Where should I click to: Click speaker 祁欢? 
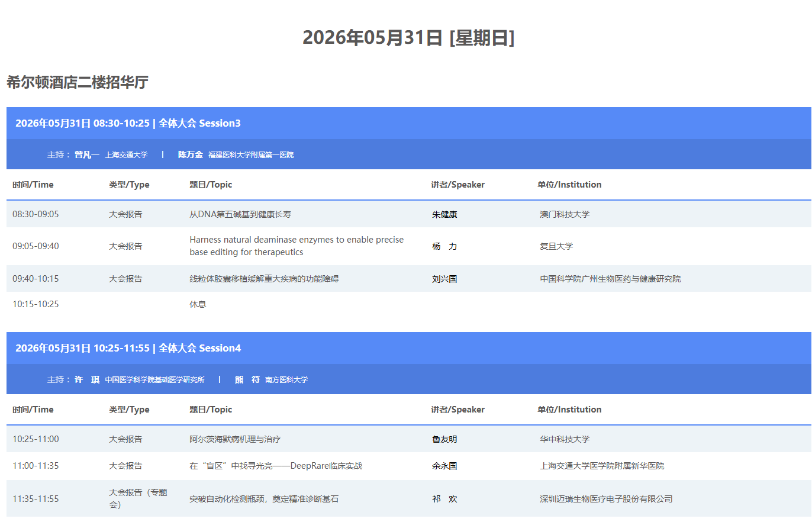click(x=444, y=499)
